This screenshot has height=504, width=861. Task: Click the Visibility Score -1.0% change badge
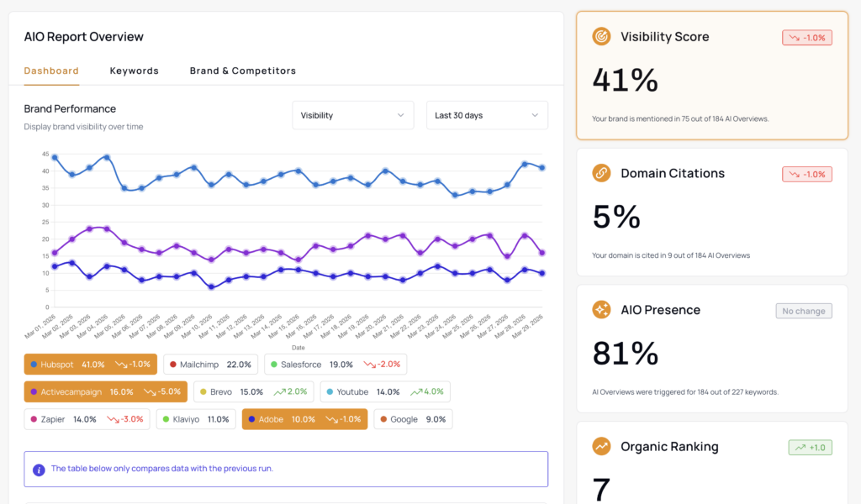point(806,38)
